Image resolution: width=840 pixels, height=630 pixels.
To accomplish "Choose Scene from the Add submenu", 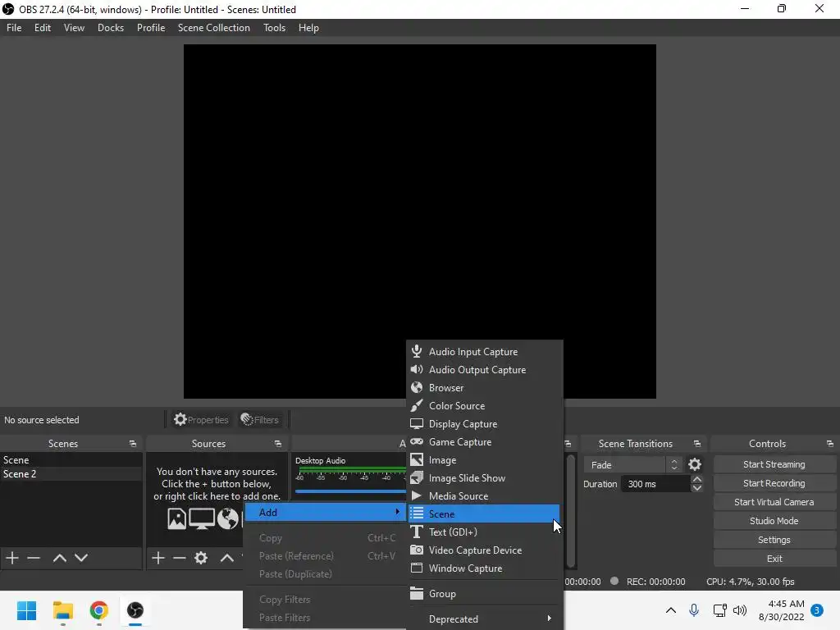I will [484, 514].
